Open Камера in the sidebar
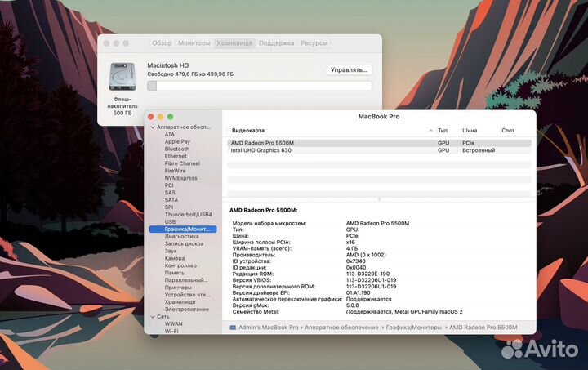Viewport: 588px width, 370px height. click(175, 258)
